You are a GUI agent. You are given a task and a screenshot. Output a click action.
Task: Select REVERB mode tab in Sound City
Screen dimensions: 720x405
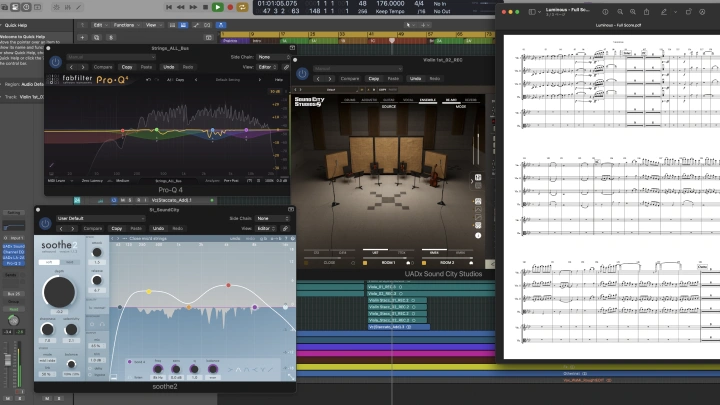471,100
